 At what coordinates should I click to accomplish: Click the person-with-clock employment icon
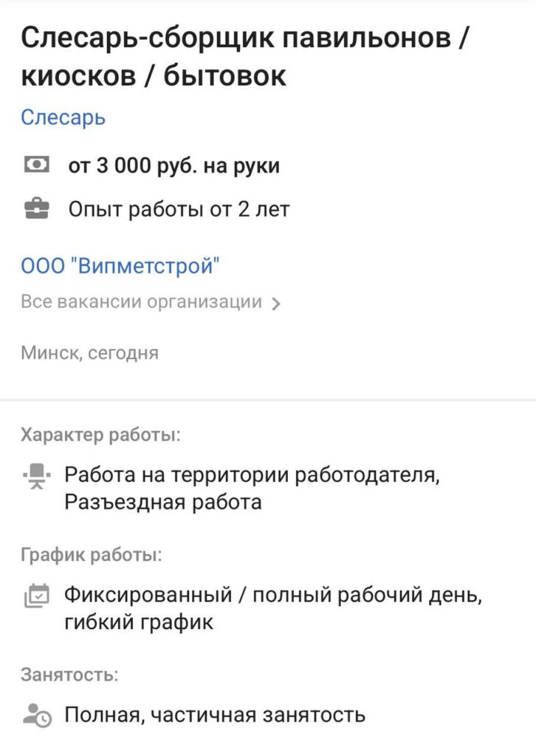[x=36, y=715]
